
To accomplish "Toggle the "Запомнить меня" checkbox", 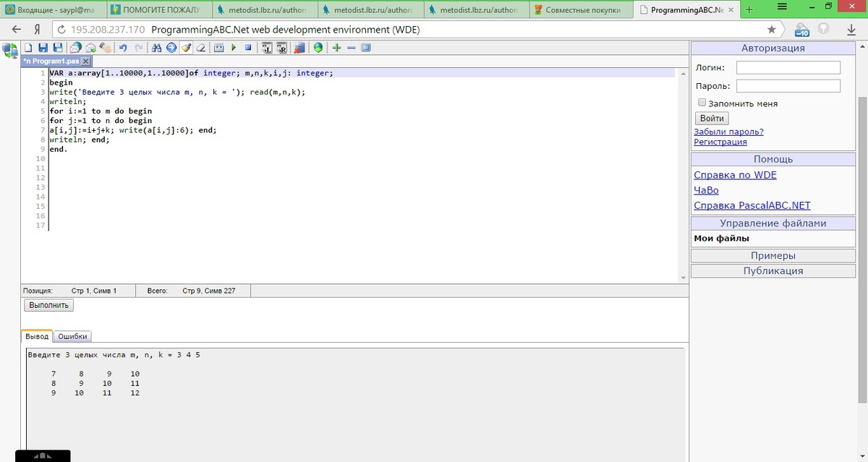I will coord(702,103).
